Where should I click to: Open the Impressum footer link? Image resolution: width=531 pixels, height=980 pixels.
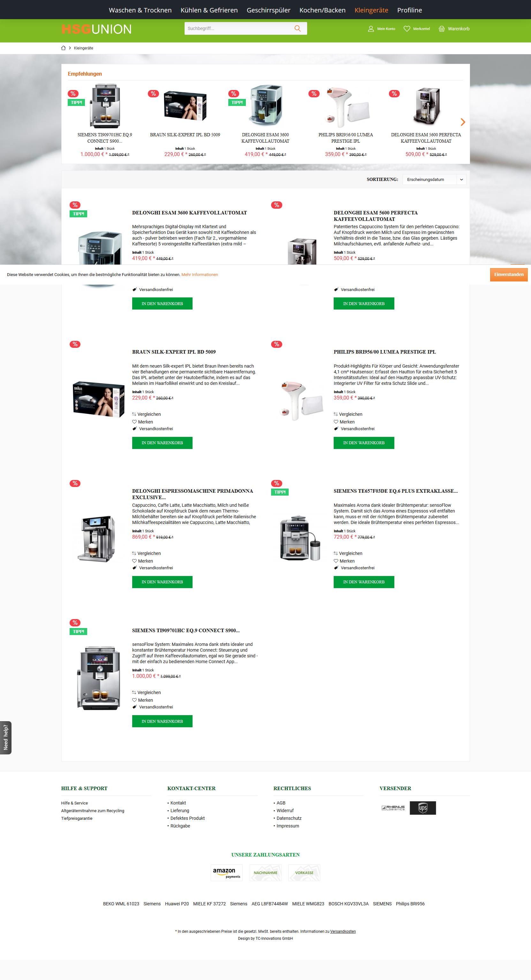[288, 826]
